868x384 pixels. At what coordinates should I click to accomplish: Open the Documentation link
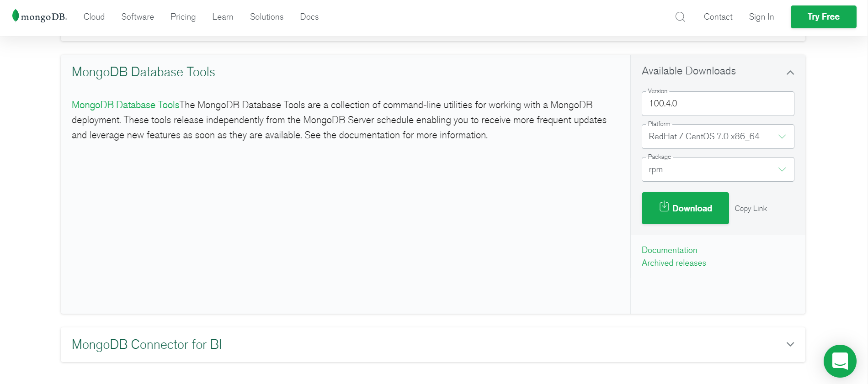[x=669, y=250]
